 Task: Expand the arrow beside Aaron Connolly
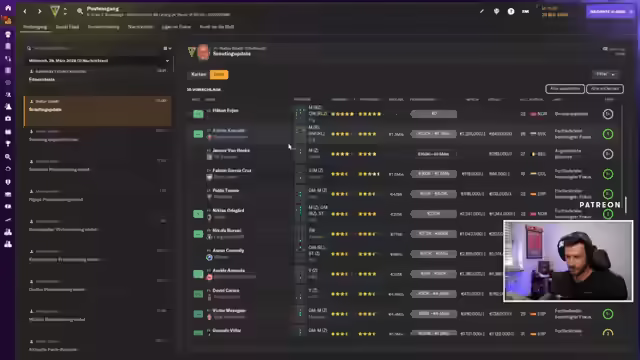click(x=209, y=251)
